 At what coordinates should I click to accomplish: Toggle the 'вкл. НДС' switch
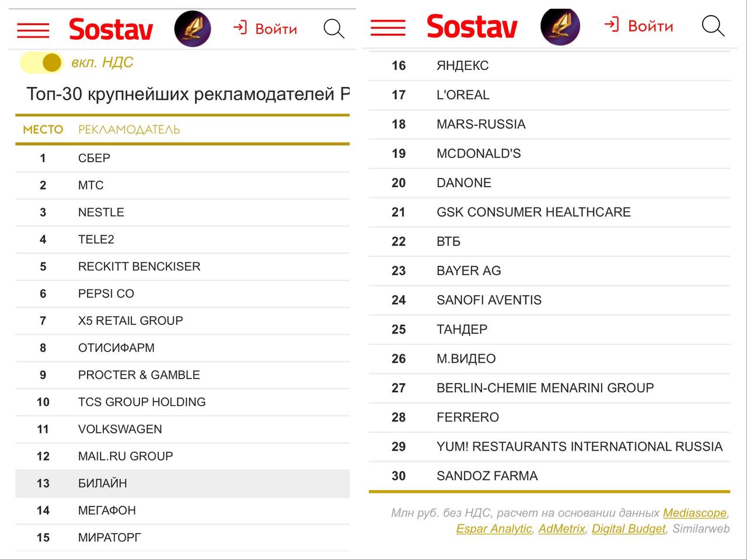(41, 62)
